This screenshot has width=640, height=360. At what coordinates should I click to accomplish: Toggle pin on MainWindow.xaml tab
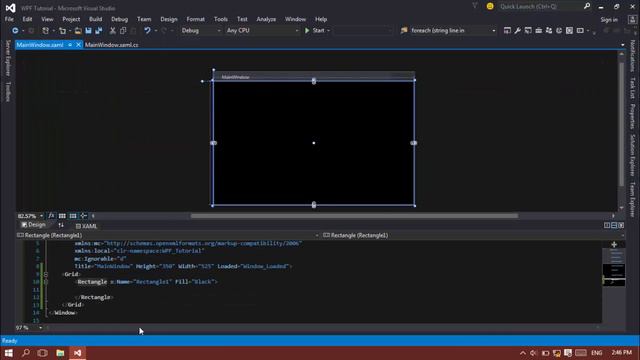click(x=70, y=45)
